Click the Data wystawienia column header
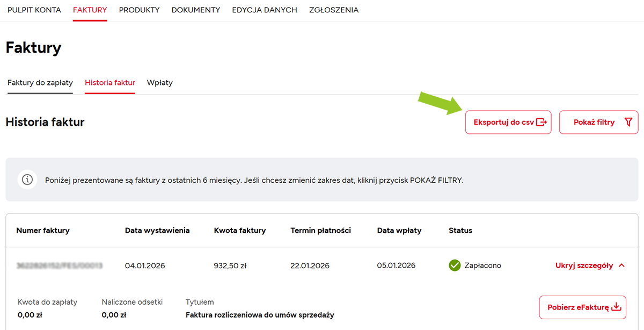 click(157, 231)
